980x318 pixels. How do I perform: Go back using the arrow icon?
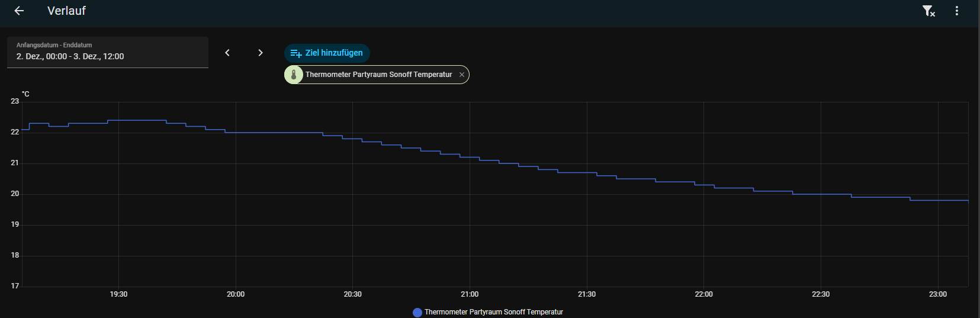pos(19,11)
